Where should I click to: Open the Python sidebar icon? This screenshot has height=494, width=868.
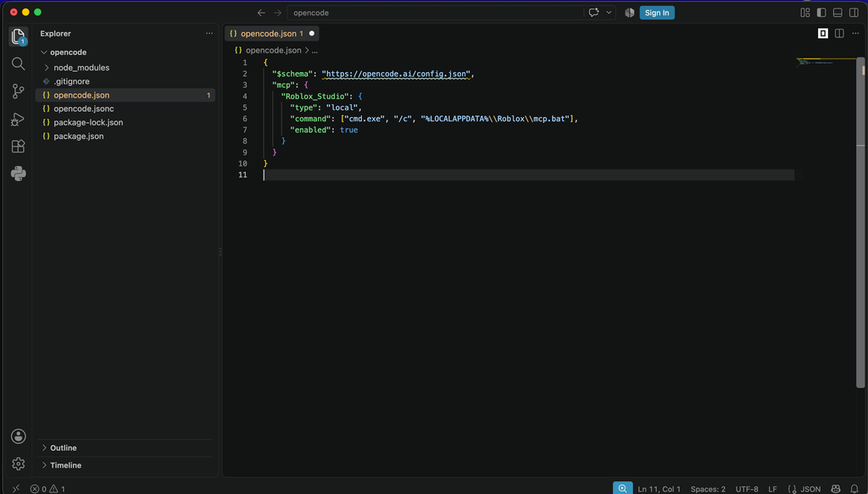(x=19, y=174)
